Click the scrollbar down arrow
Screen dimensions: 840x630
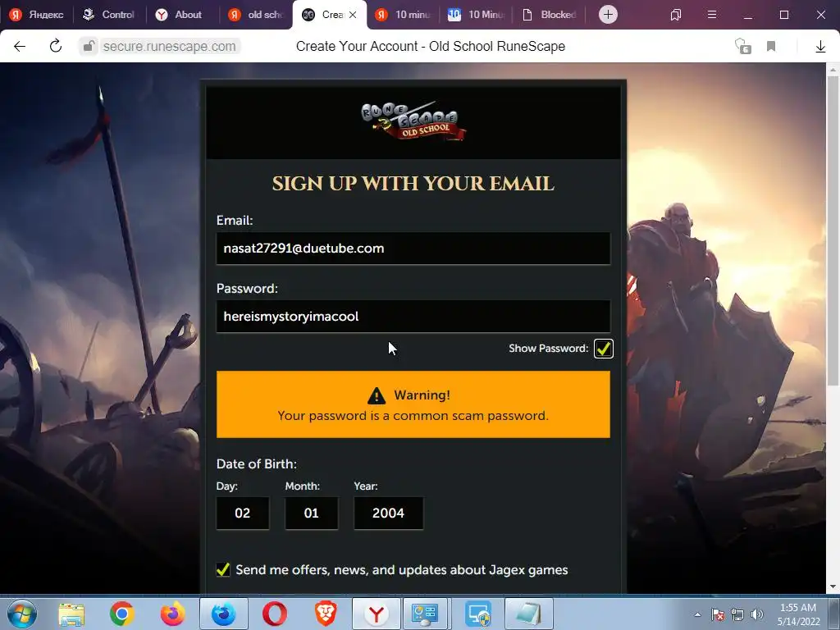833,587
